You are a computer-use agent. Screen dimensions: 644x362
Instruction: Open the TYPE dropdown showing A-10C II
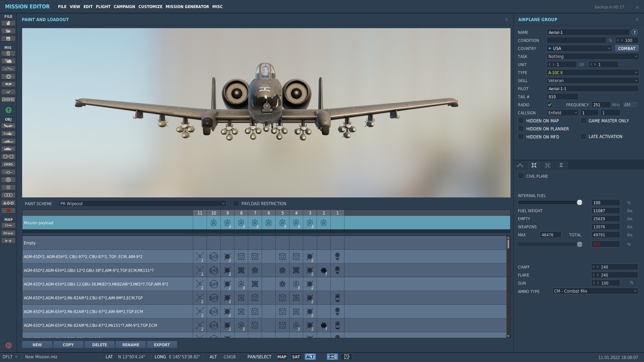(593, 72)
